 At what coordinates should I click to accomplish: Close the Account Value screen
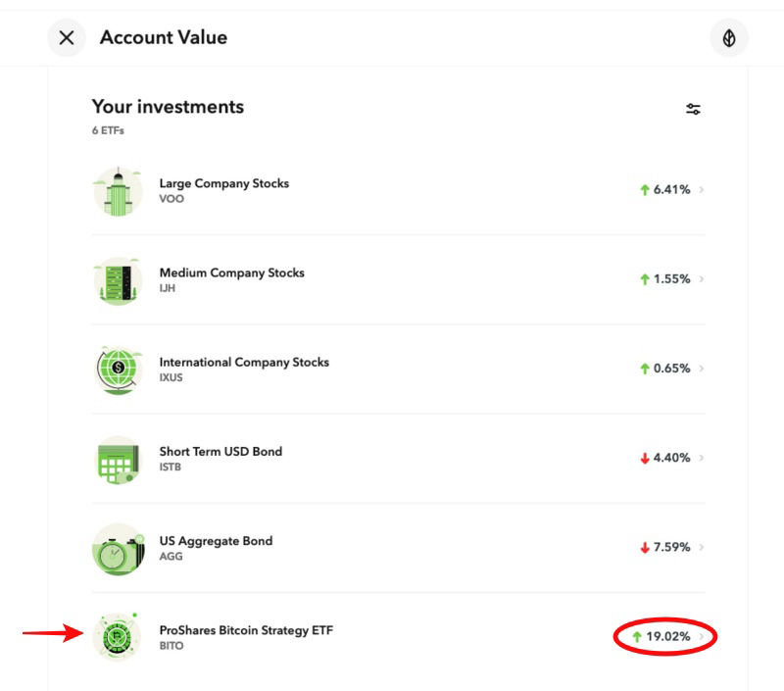[x=66, y=38]
